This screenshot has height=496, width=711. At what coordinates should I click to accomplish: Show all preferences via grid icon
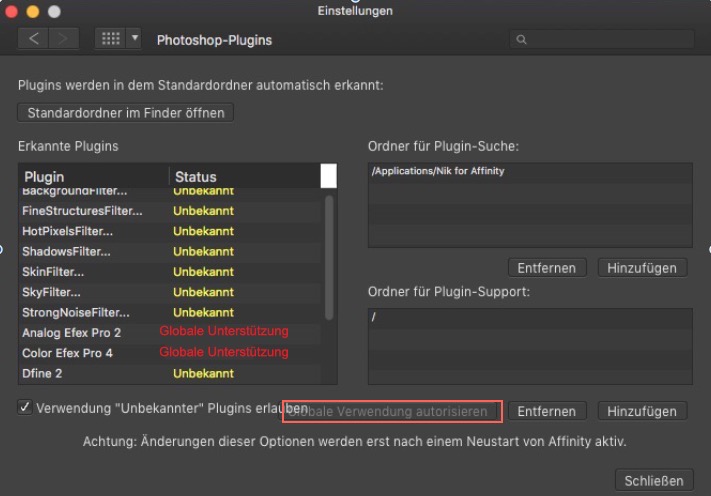pos(110,39)
